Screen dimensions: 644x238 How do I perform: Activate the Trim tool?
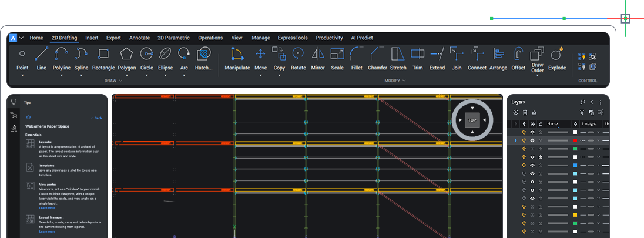[x=417, y=53]
